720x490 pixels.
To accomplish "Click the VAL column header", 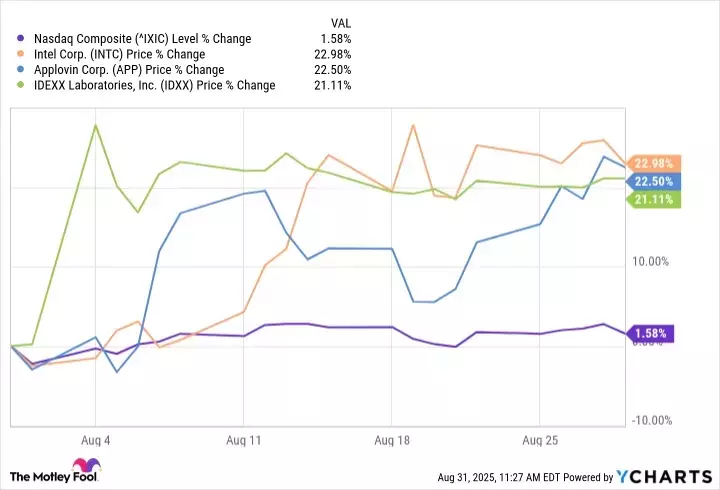I will 340,22.
